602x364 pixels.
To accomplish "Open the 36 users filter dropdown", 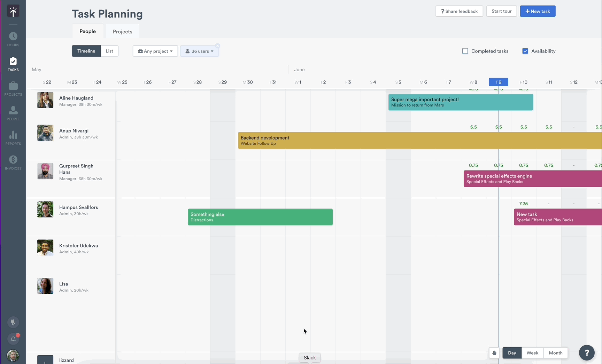I will tap(199, 51).
